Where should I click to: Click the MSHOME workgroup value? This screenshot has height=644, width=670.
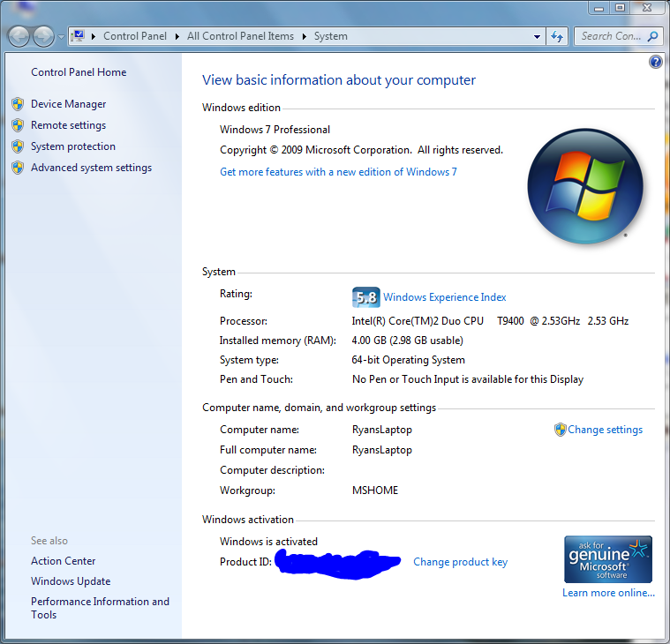click(x=375, y=490)
